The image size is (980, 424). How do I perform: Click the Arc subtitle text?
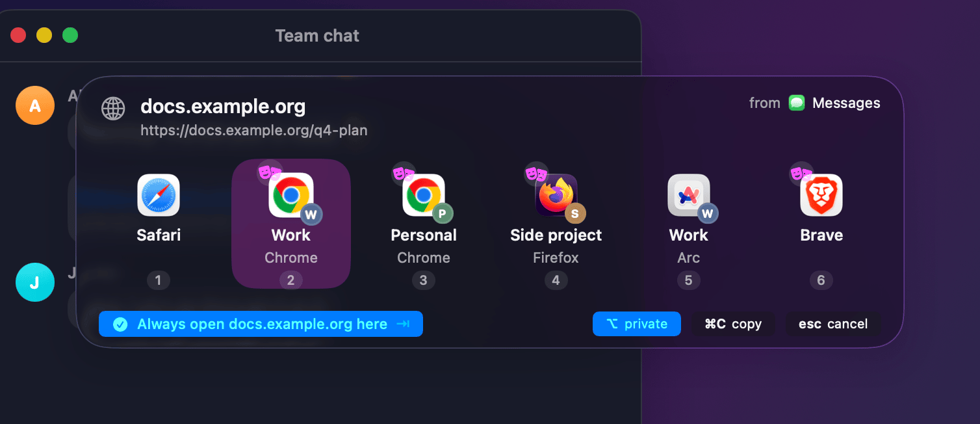point(689,258)
